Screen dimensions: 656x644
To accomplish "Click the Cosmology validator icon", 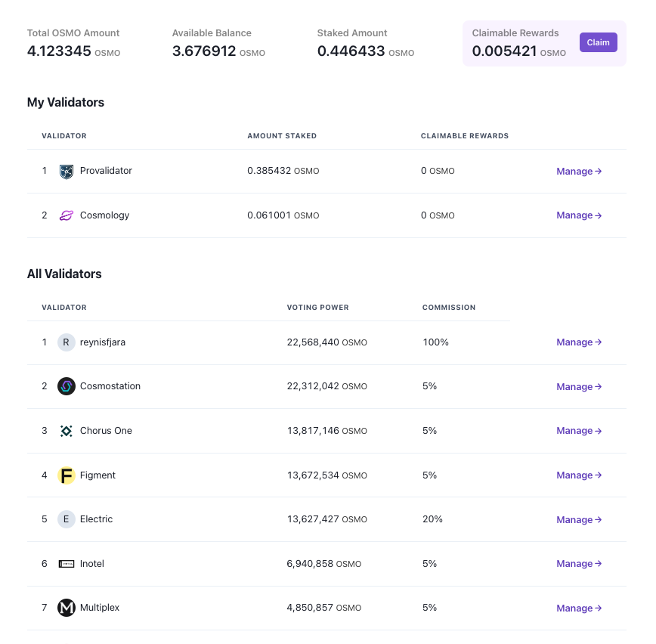I will tap(67, 215).
